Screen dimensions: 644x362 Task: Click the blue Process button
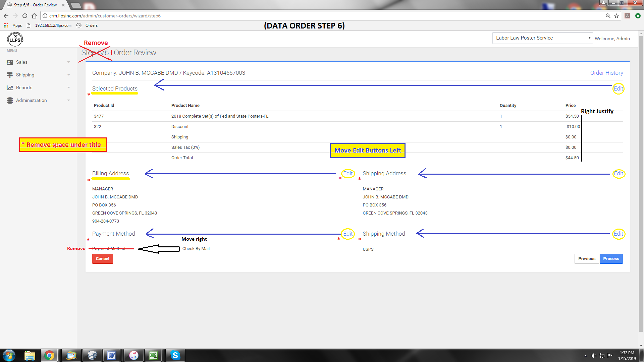(611, 259)
